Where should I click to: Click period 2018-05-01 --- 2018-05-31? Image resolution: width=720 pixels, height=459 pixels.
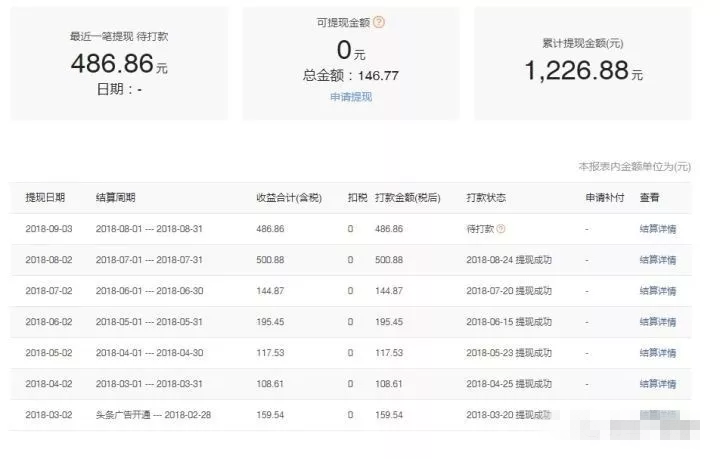coord(149,322)
